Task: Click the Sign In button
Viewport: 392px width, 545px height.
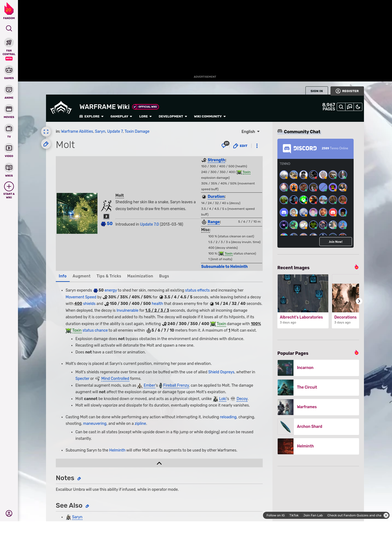Action: coord(317,91)
